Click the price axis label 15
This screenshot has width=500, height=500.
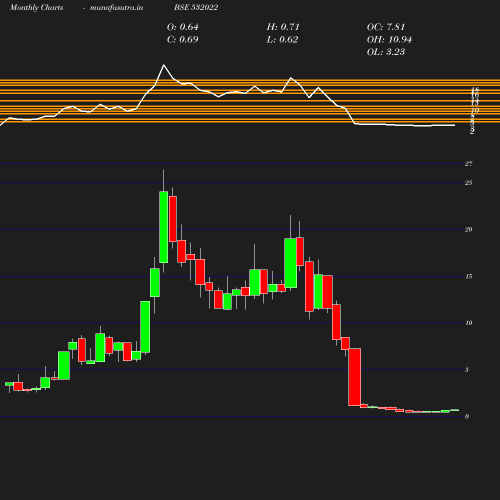(x=469, y=276)
